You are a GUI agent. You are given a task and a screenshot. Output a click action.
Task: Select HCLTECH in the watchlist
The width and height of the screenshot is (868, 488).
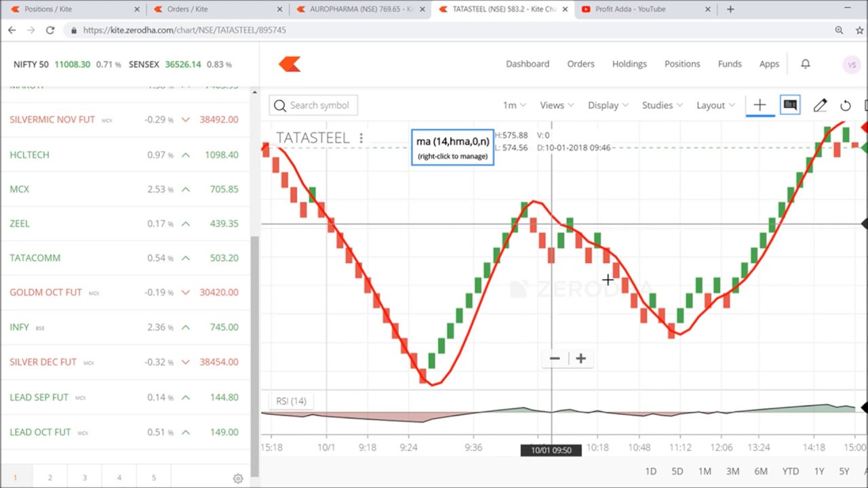125,155
